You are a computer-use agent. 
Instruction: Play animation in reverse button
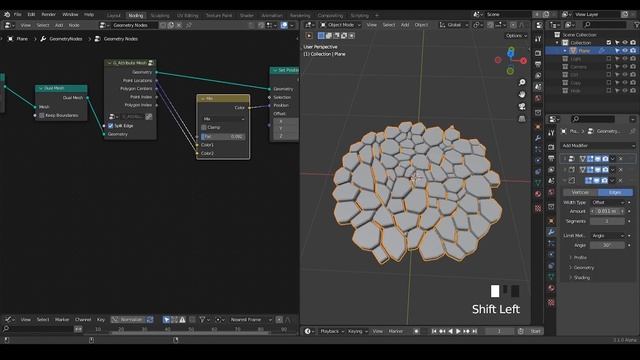coord(450,331)
